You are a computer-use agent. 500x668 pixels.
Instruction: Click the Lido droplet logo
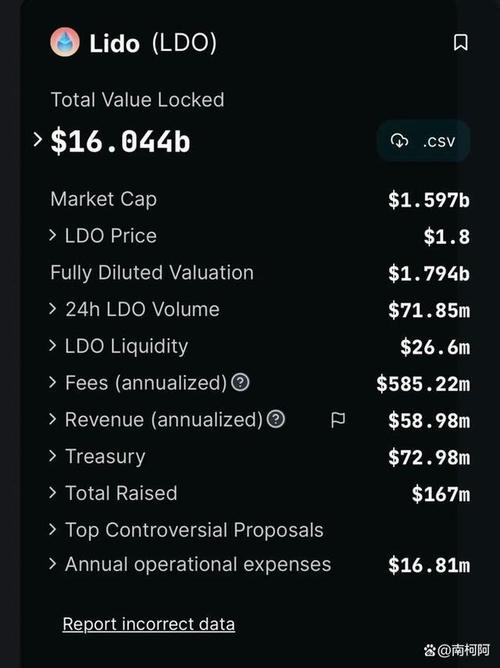coord(65,42)
